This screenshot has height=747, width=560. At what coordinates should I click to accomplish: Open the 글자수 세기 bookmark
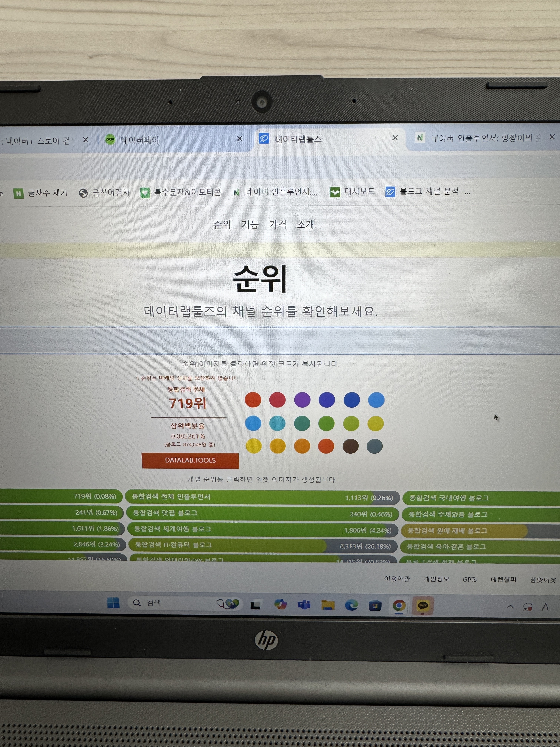click(x=41, y=193)
